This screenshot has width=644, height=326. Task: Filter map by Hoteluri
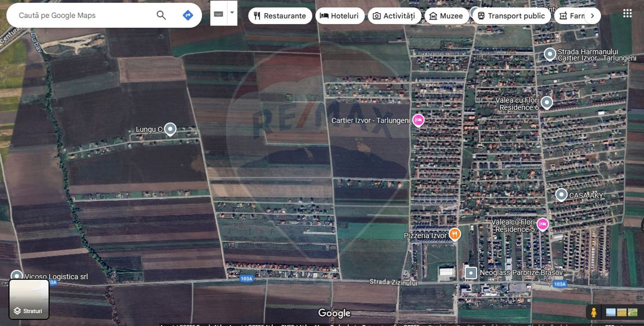[339, 16]
